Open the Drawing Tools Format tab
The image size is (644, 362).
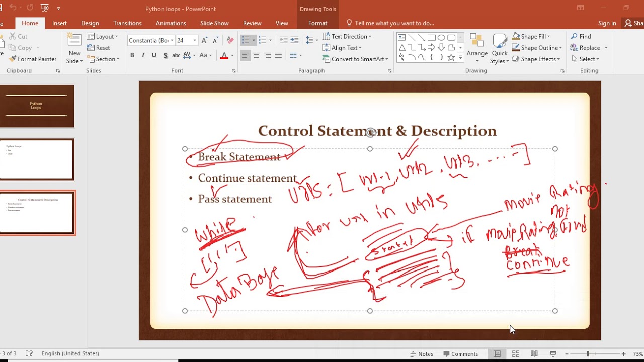[317, 23]
